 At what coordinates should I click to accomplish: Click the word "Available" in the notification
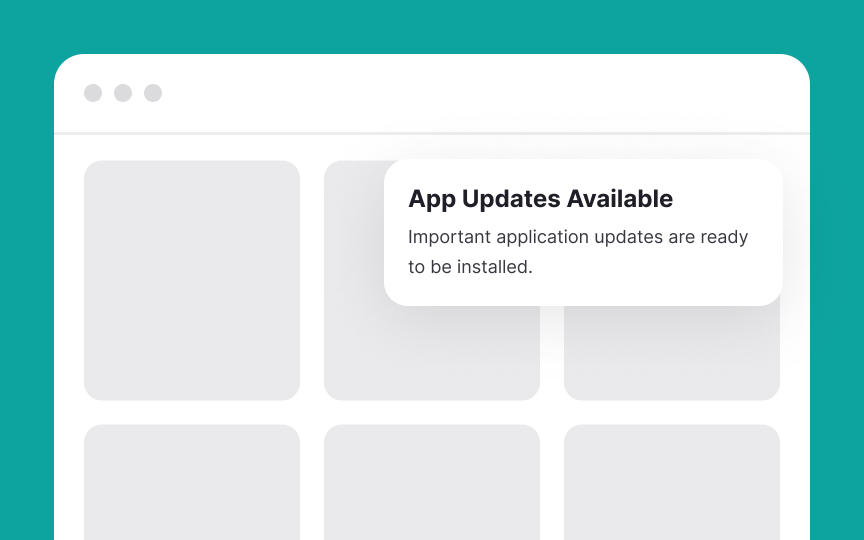tap(620, 199)
